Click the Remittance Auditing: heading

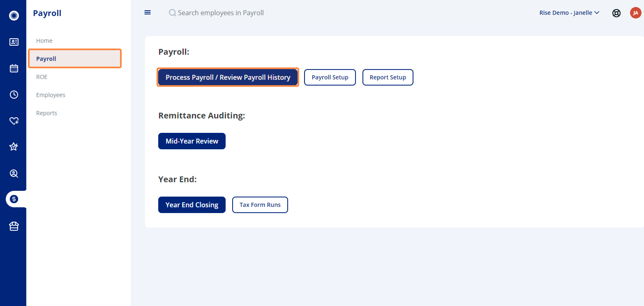click(x=202, y=116)
